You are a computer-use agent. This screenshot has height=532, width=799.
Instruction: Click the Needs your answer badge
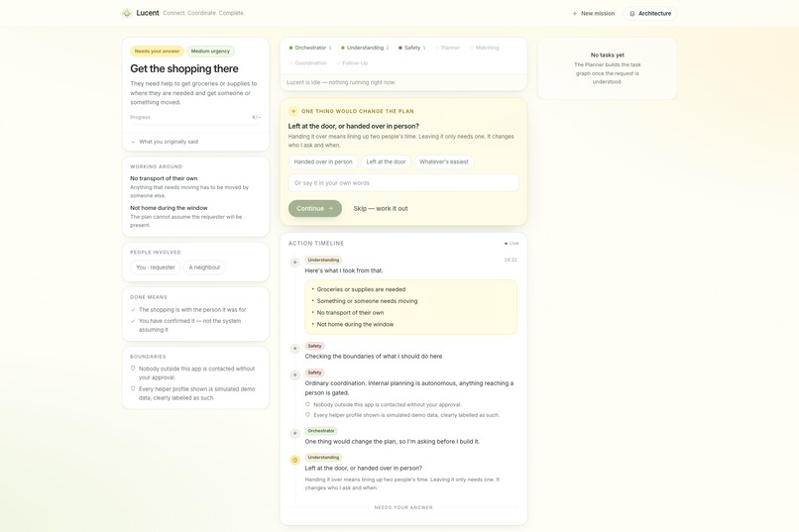pos(157,52)
